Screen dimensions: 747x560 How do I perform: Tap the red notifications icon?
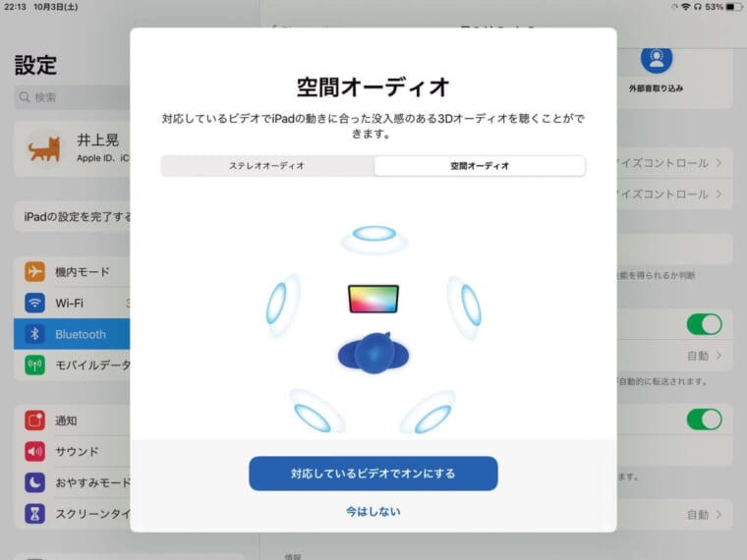34,420
